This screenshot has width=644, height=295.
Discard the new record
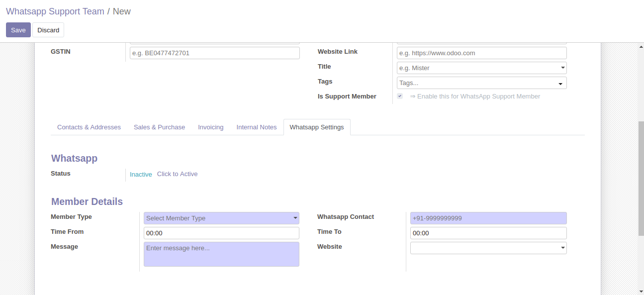[x=48, y=30]
